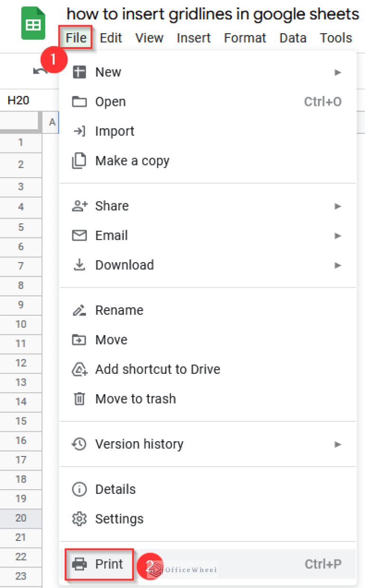Click the New document icon
Image resolution: width=365 pixels, height=588 pixels.
pos(79,72)
